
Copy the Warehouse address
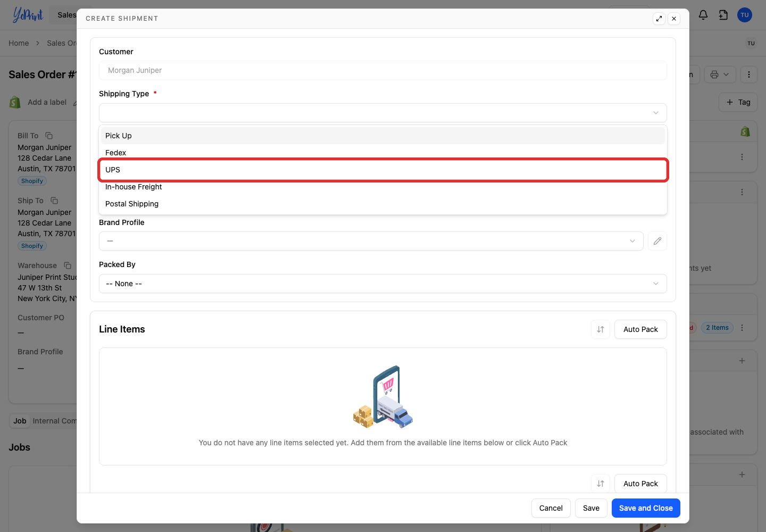[x=68, y=265]
